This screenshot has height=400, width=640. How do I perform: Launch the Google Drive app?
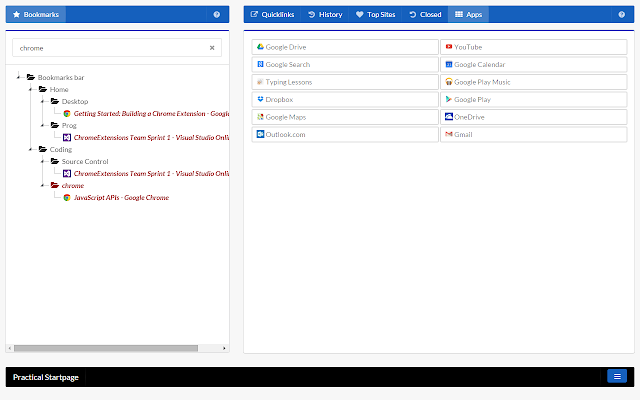[x=345, y=47]
